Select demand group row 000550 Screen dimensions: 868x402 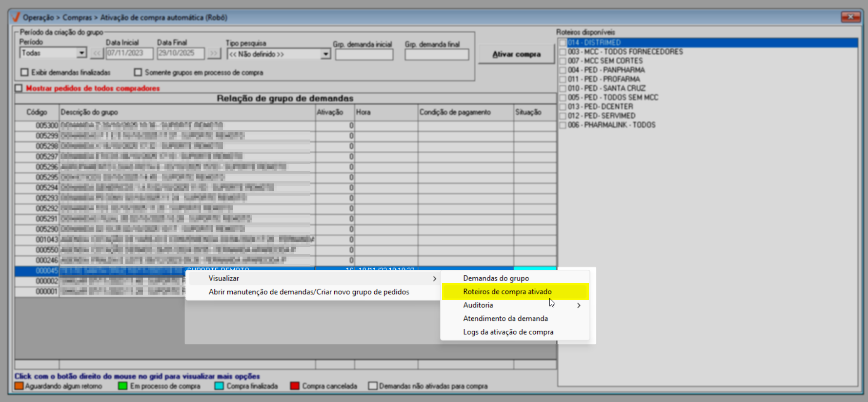(285, 250)
